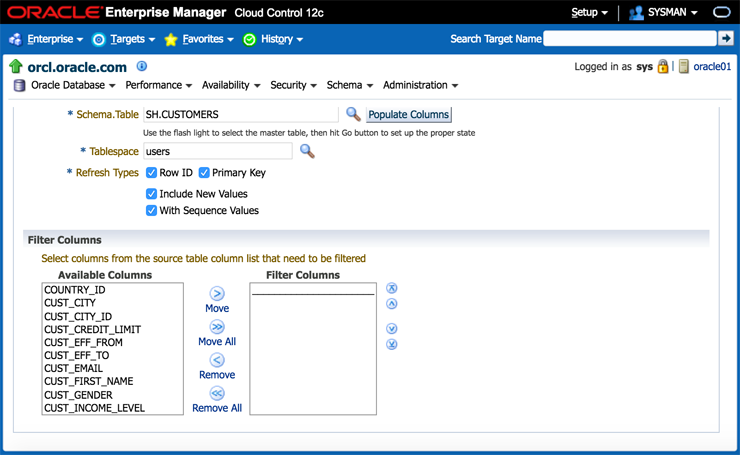Click the Remove All text link
740x455 pixels.
tap(217, 408)
